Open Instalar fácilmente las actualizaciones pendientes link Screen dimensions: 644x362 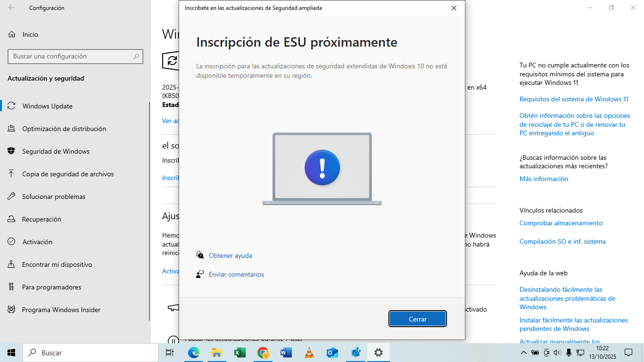click(574, 324)
